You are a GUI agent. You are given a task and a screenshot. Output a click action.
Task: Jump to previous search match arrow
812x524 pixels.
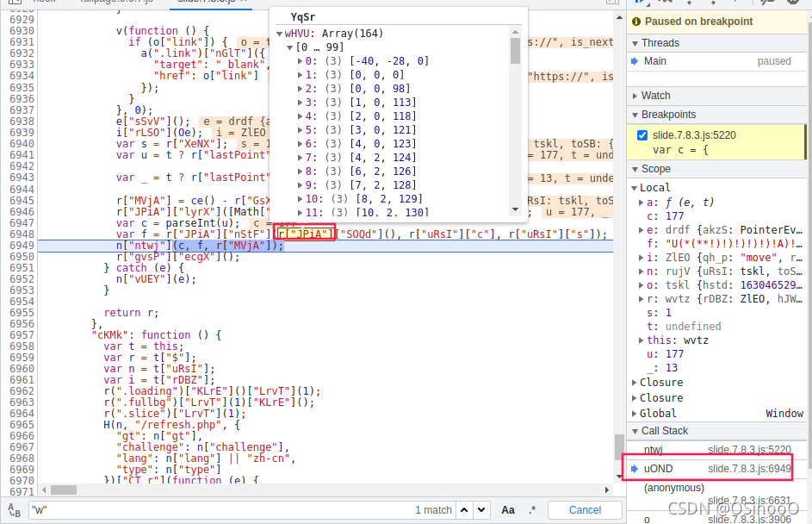tap(464, 510)
